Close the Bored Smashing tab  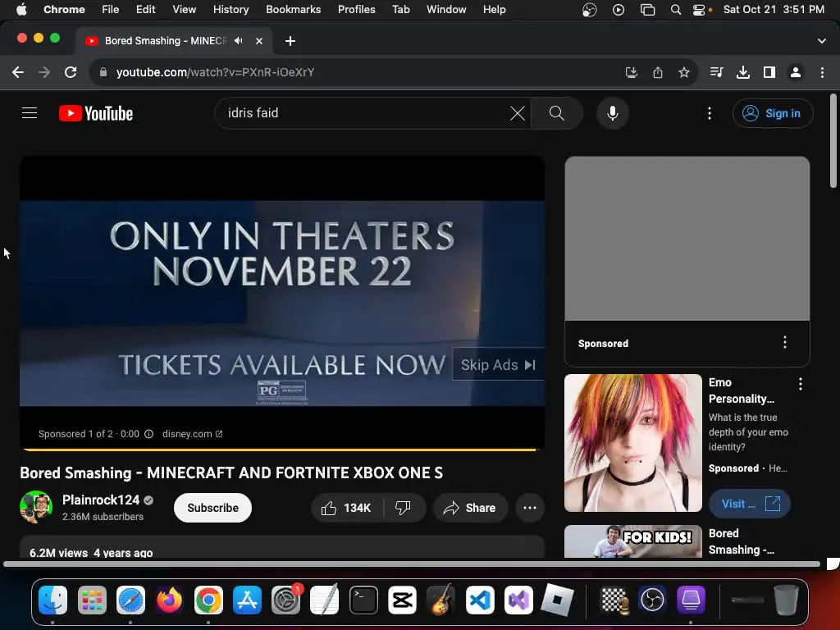point(259,41)
